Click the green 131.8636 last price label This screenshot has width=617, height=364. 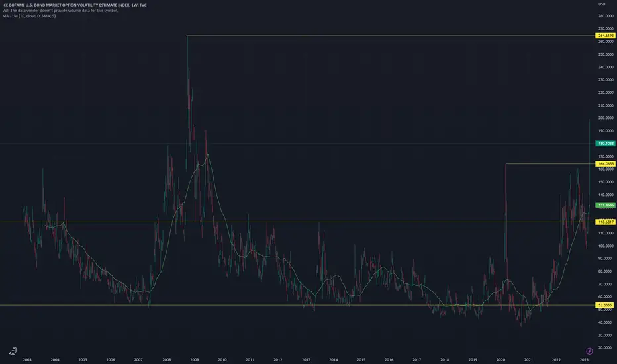605,205
